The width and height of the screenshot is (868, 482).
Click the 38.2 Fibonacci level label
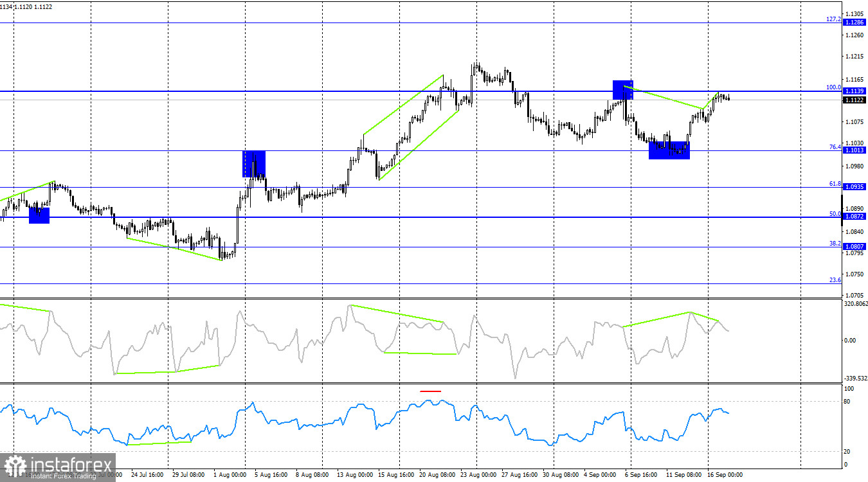835,244
